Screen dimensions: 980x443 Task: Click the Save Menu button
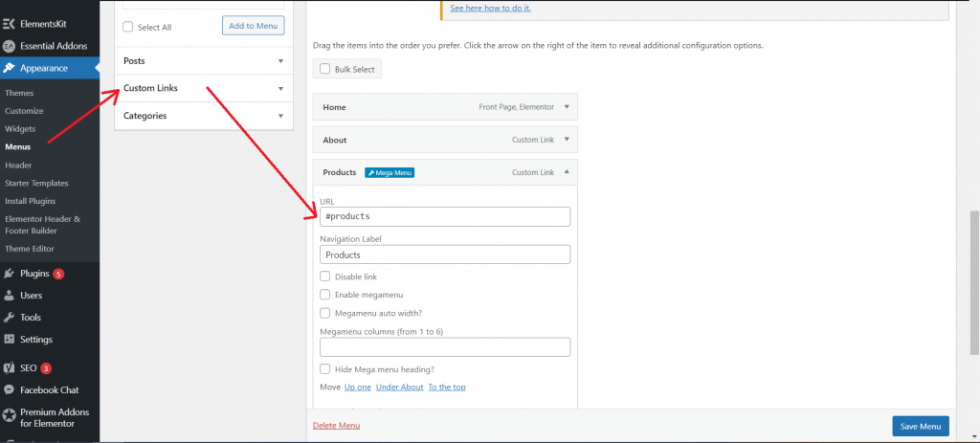click(921, 426)
